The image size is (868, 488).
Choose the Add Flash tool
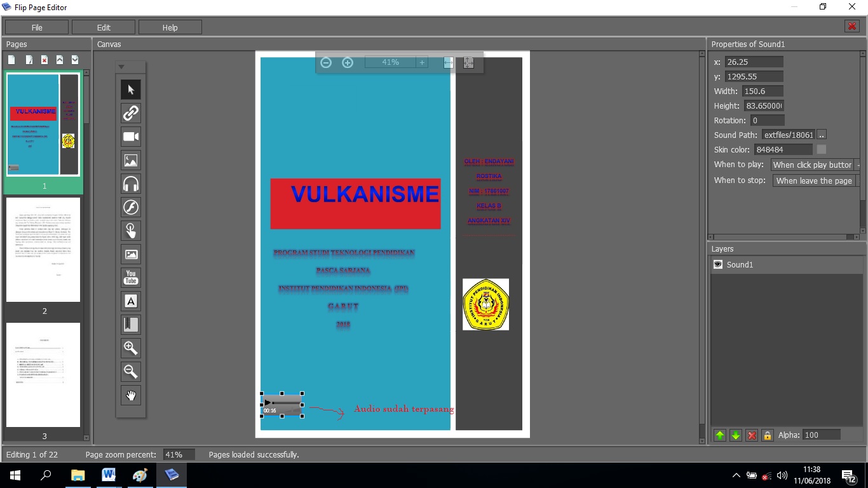(x=131, y=207)
